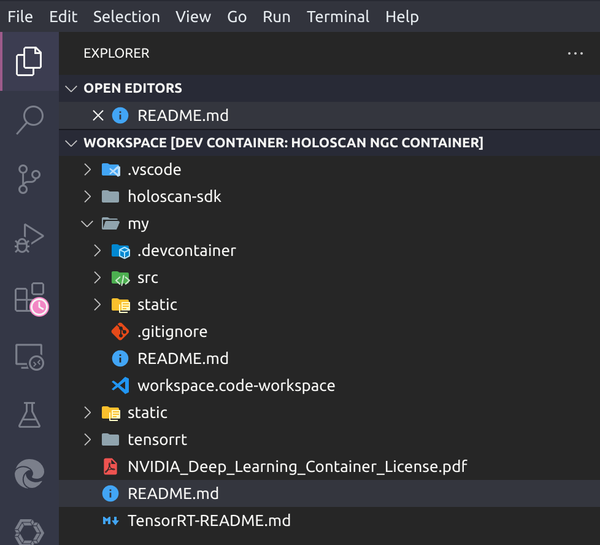Click the OPEN EDITORS header label
Viewport: 600px width, 545px height.
coord(133,88)
